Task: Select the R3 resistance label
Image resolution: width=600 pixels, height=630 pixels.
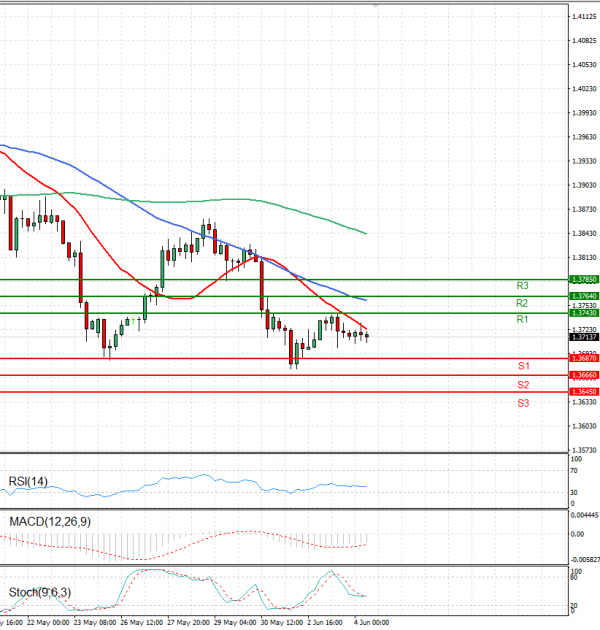Action: pos(522,286)
